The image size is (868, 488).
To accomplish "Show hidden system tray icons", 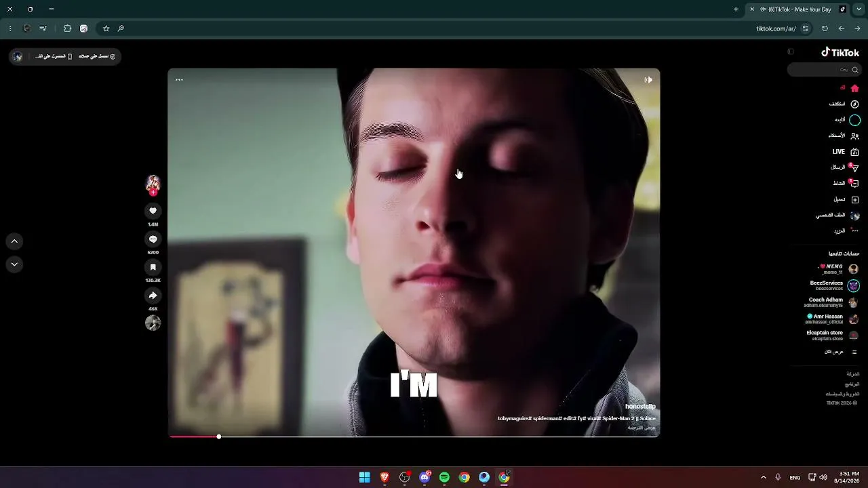I will [x=763, y=477].
